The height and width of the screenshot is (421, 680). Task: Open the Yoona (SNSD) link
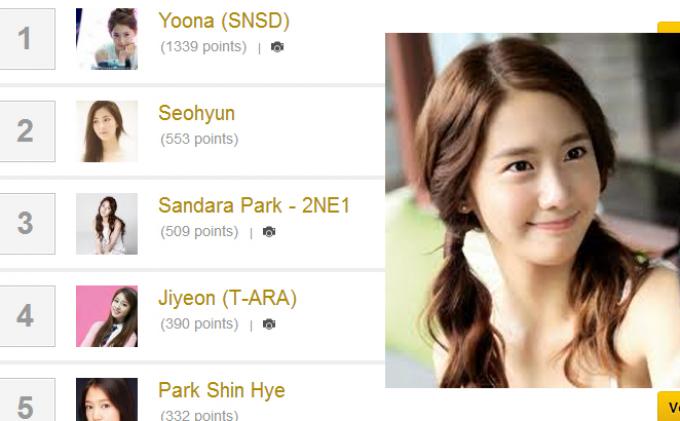pos(224,21)
